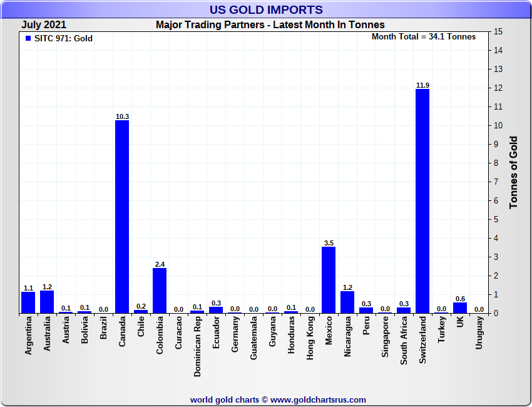This screenshot has height=407, width=532.
Task: Click the Canada bar at 10.3 tonnes
Action: tap(122, 216)
